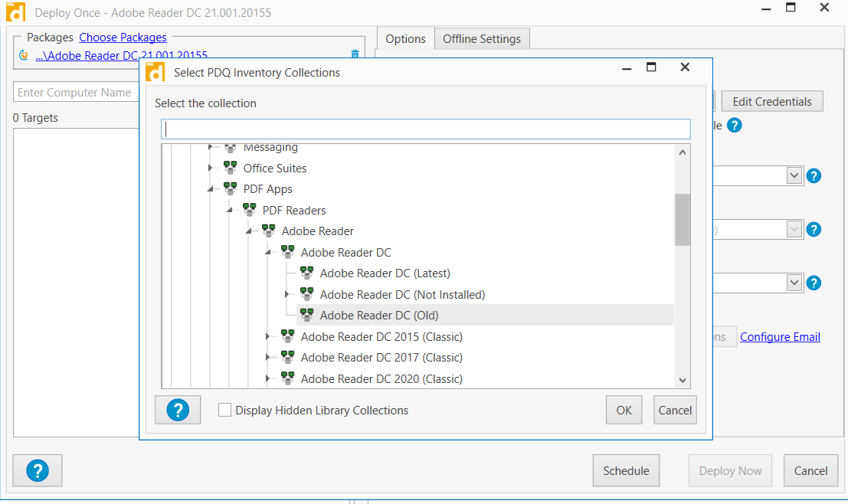Viewport: 848px width, 504px height.
Task: Cancel the Select PDQ Inventory Collections dialog
Action: pyautogui.click(x=675, y=410)
